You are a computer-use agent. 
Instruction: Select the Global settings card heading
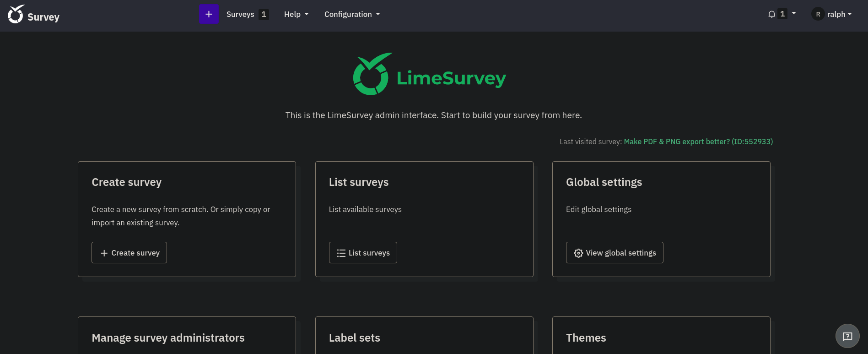click(x=604, y=182)
